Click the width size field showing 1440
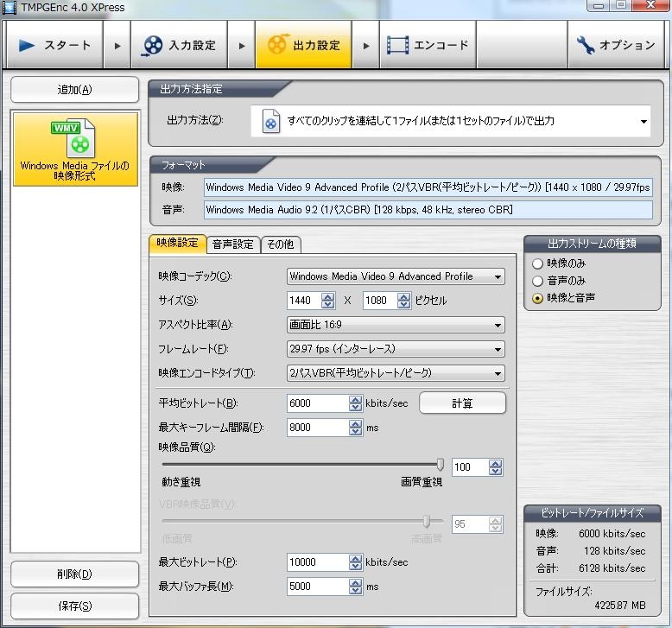672x628 pixels. click(x=304, y=301)
